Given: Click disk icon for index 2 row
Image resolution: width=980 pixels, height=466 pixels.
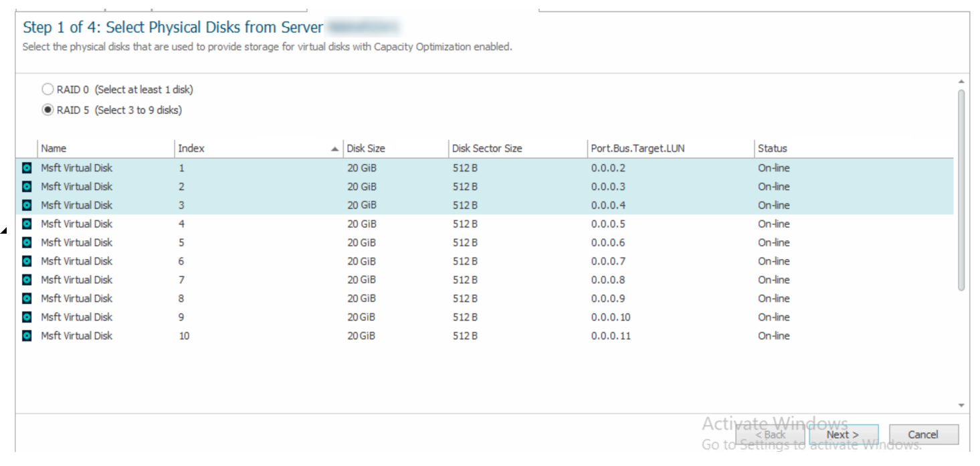Looking at the screenshot, I should click(x=27, y=187).
